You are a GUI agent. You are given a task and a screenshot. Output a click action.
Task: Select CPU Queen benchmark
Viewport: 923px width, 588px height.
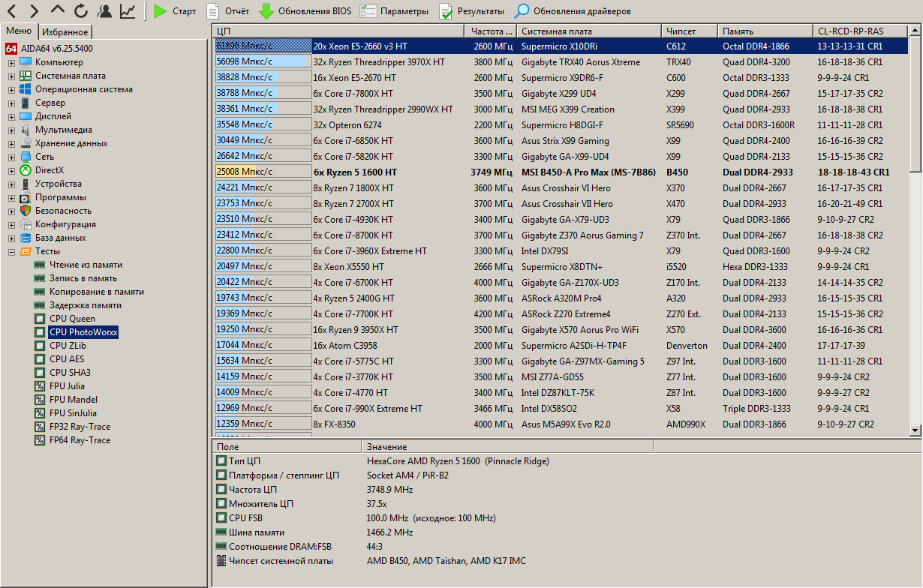[x=72, y=319]
